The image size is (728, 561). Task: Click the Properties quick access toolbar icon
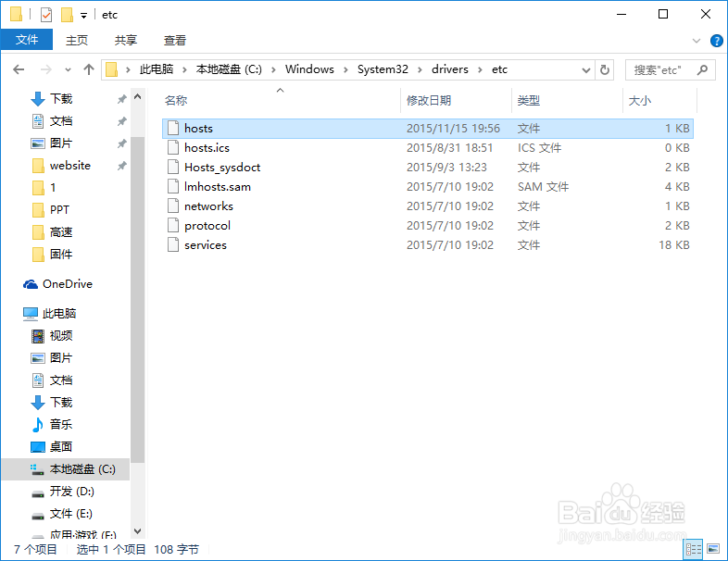46,15
